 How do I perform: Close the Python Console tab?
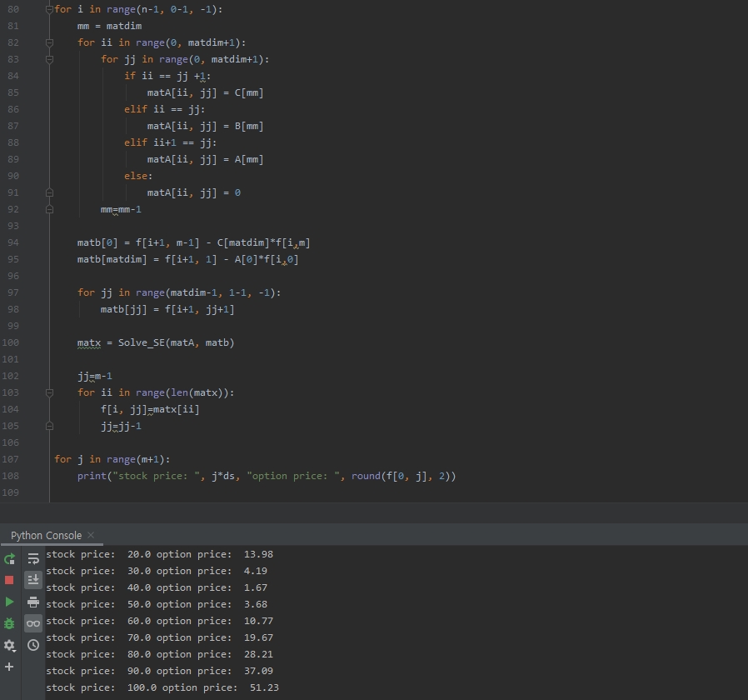(x=91, y=535)
